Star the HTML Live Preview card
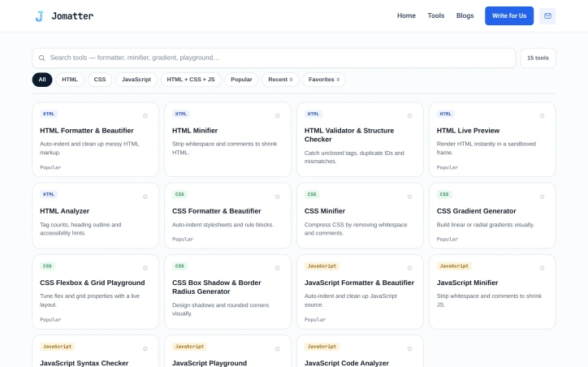Screen dimensions: 588x367 coord(542,116)
